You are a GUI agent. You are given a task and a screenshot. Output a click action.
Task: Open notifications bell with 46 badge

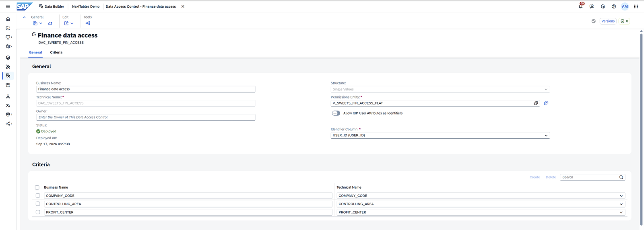coord(580,6)
